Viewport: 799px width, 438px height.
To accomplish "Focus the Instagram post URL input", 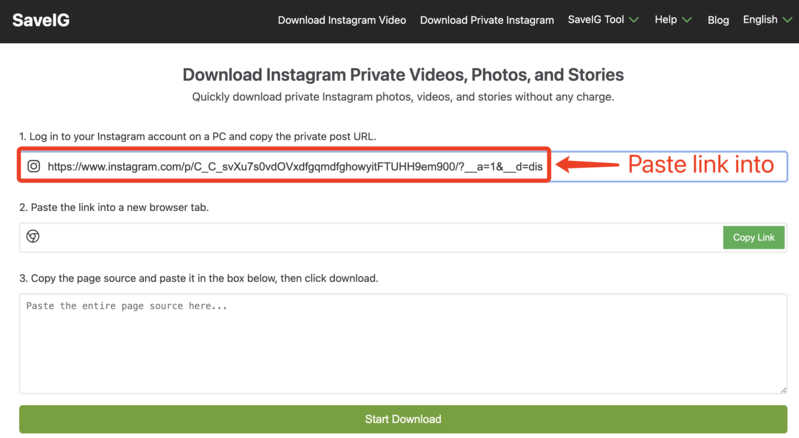I will coord(403,166).
